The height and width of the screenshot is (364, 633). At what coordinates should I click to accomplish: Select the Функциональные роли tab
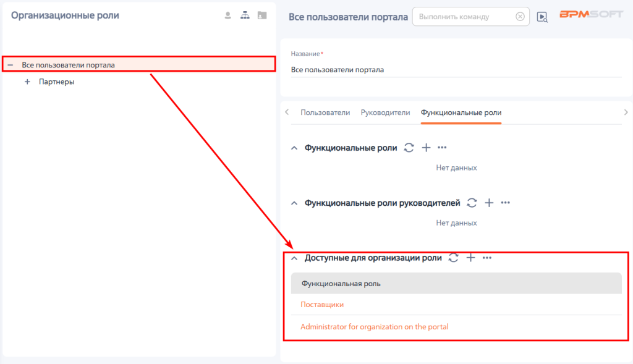coord(461,112)
